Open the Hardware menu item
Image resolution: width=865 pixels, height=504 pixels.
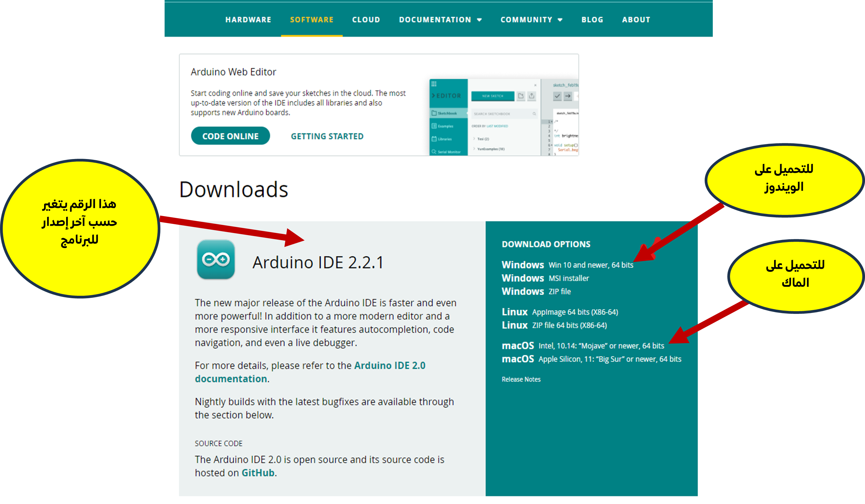[248, 20]
